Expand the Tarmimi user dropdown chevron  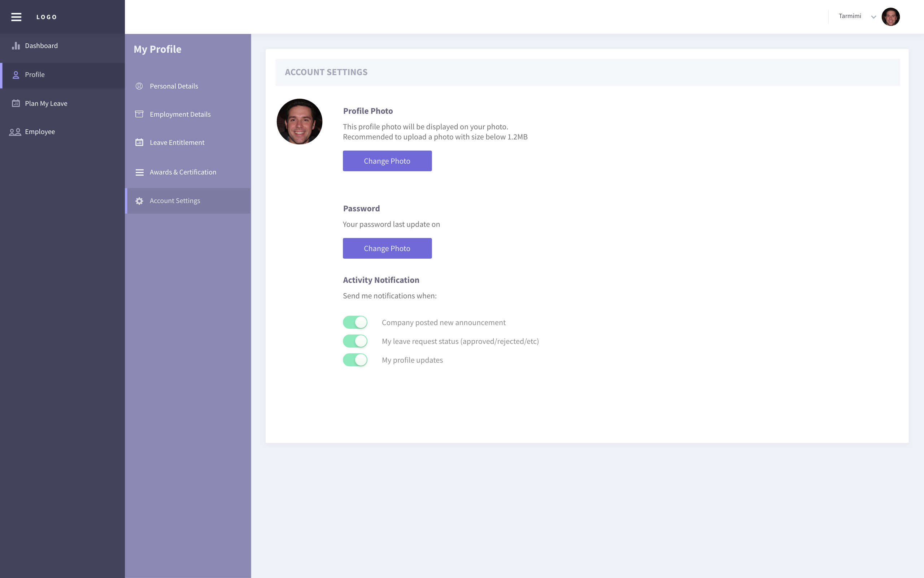[873, 17]
